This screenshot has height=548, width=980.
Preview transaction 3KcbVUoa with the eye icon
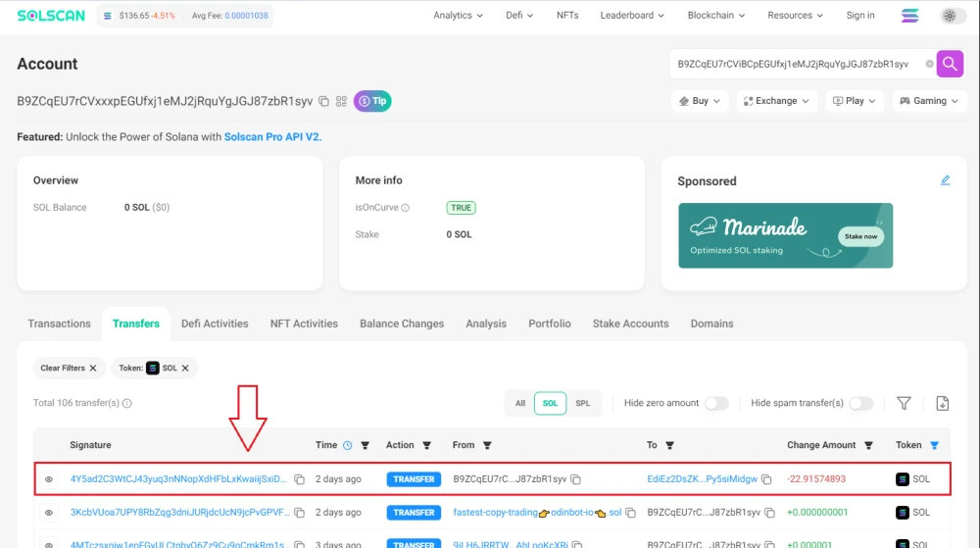(49, 513)
